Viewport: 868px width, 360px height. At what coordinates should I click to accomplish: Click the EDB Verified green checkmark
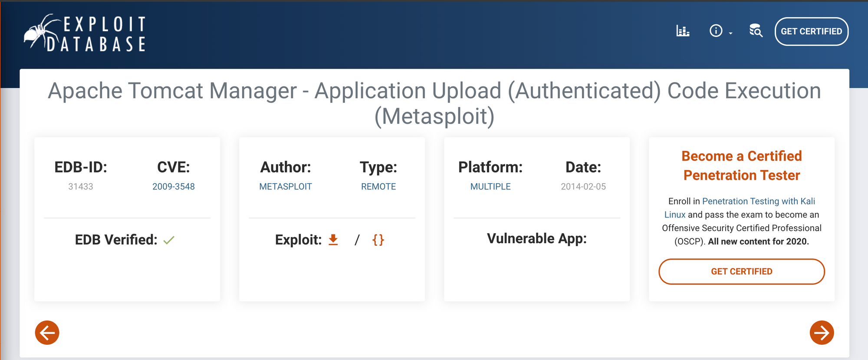coord(169,240)
